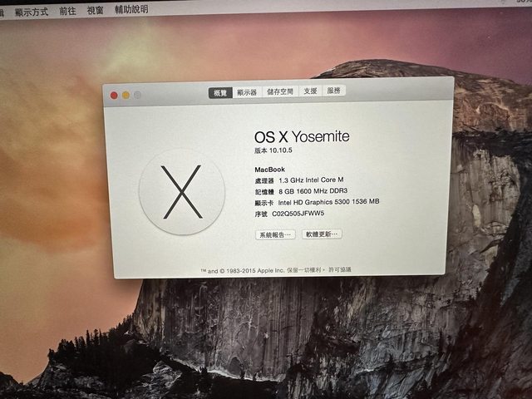Screen dimensions: 532x399
Task: Close the About This Mac window
Action: [114, 96]
